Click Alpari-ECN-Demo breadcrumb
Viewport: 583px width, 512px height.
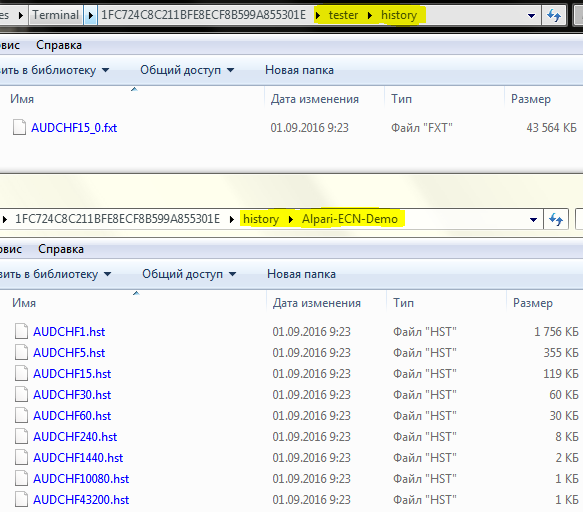350,219
